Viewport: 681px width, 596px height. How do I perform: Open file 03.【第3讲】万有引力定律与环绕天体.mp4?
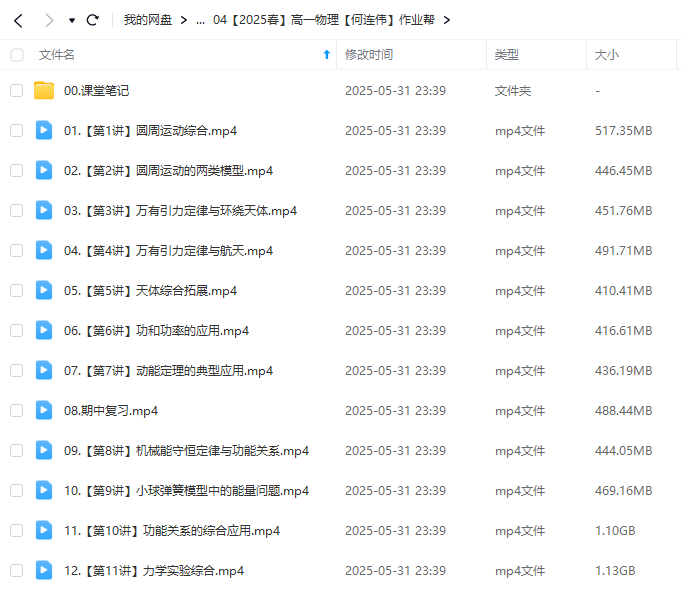click(180, 211)
